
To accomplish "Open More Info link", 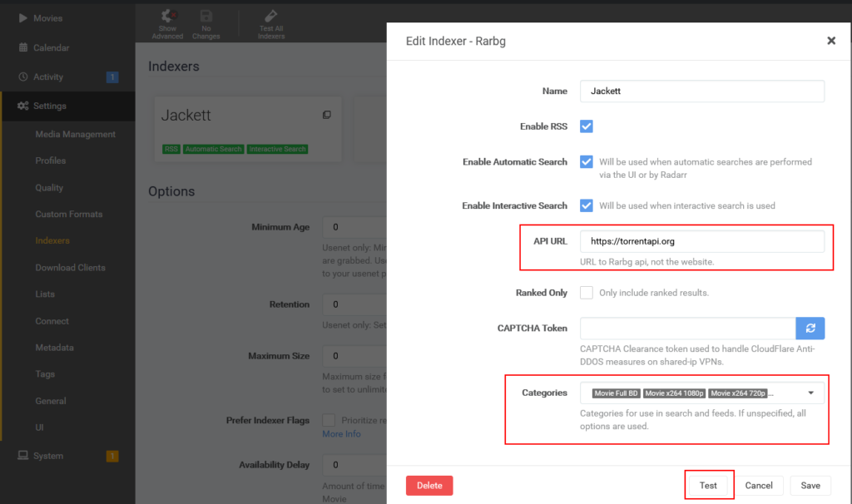I will pos(341,433).
